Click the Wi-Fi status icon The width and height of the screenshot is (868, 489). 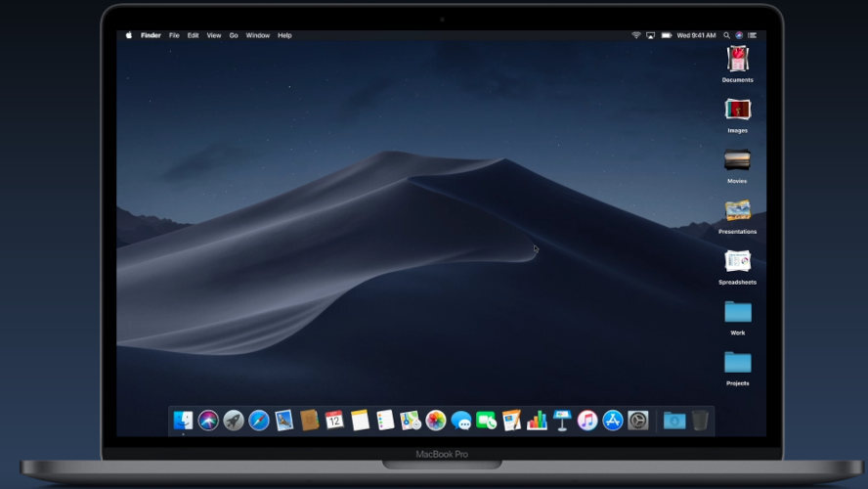click(x=636, y=35)
